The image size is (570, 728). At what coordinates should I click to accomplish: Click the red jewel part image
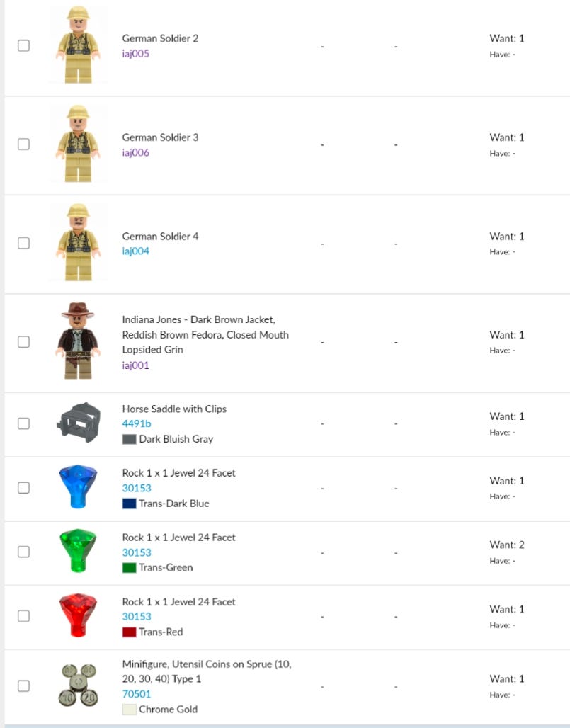(78, 615)
